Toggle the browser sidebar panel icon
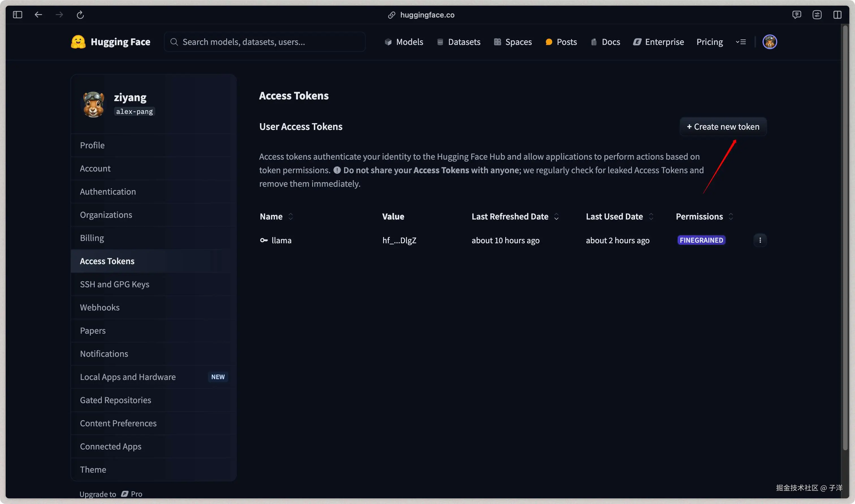The height and width of the screenshot is (504, 855). point(17,15)
